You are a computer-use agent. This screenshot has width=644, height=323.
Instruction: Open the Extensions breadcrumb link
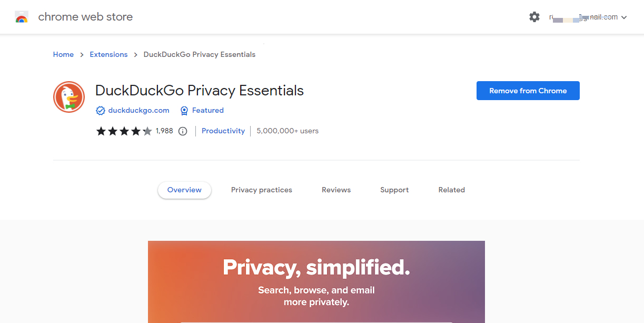(x=108, y=54)
